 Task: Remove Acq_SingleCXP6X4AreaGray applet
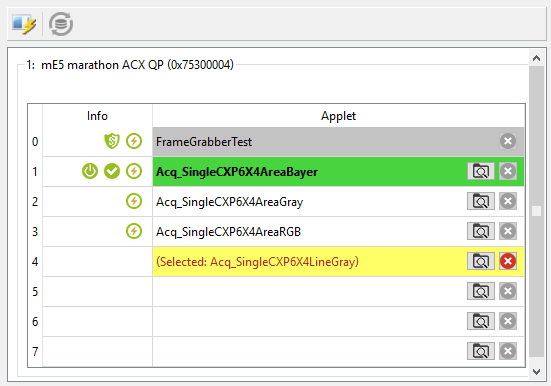point(508,201)
